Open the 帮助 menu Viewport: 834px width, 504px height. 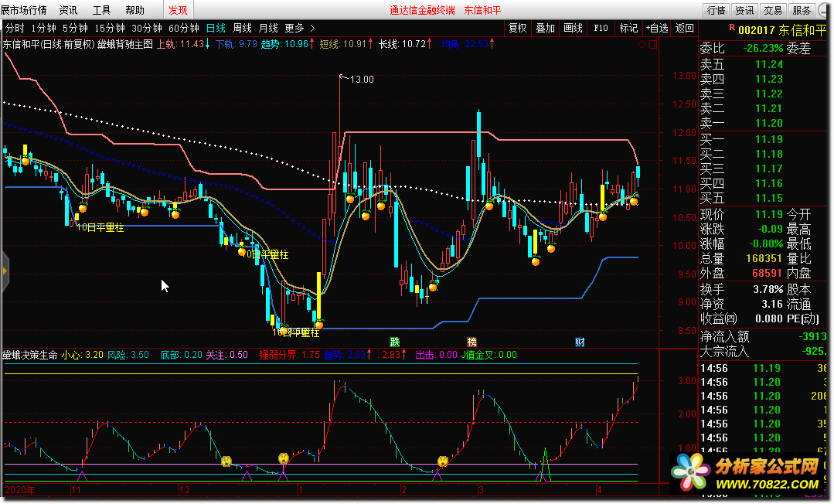click(x=134, y=10)
